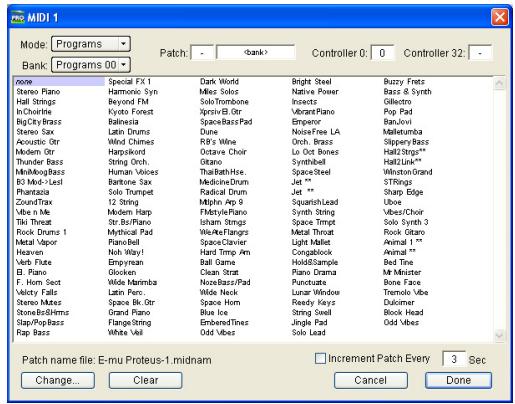The image size is (515, 404).
Task: Select the Sharp Edge patch
Action: coord(403,192)
